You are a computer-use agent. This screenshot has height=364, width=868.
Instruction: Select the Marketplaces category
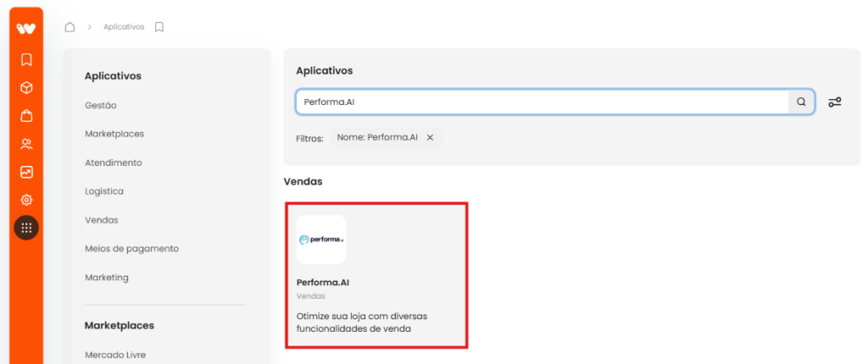(x=114, y=134)
